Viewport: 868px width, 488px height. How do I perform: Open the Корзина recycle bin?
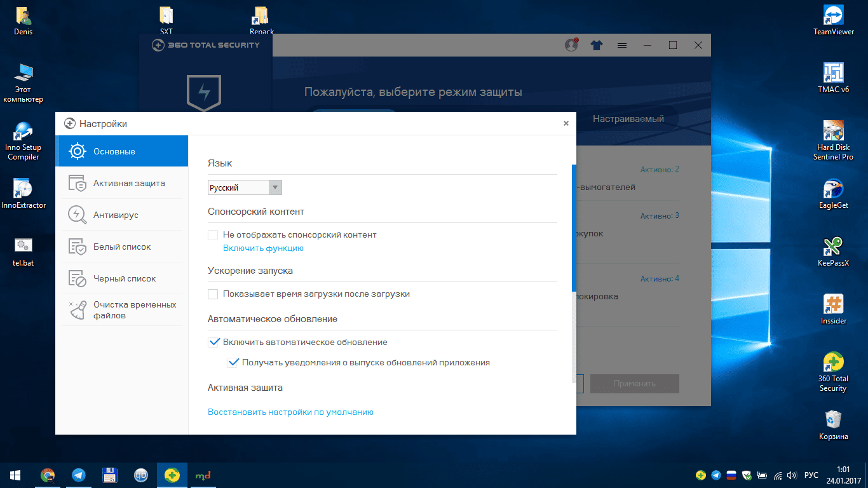coord(833,425)
